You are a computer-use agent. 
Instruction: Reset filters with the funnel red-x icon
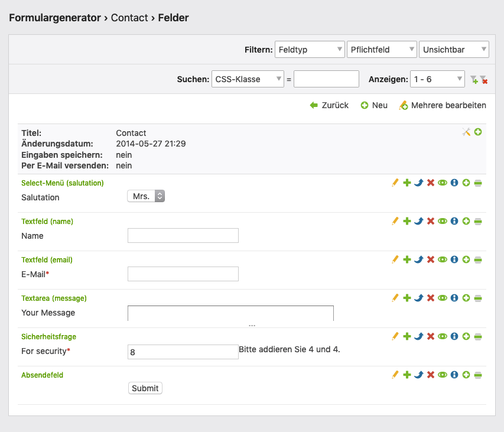click(x=484, y=79)
